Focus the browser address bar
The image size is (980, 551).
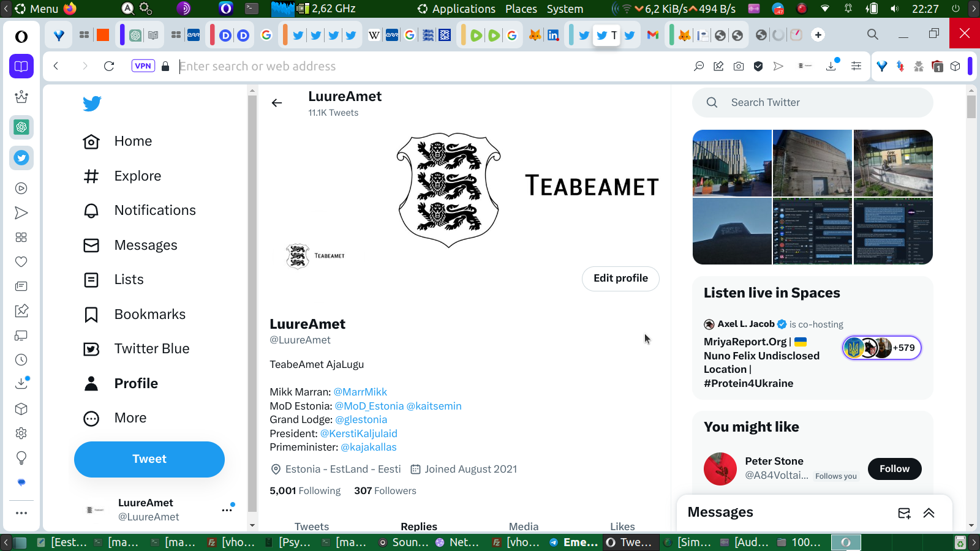click(429, 66)
